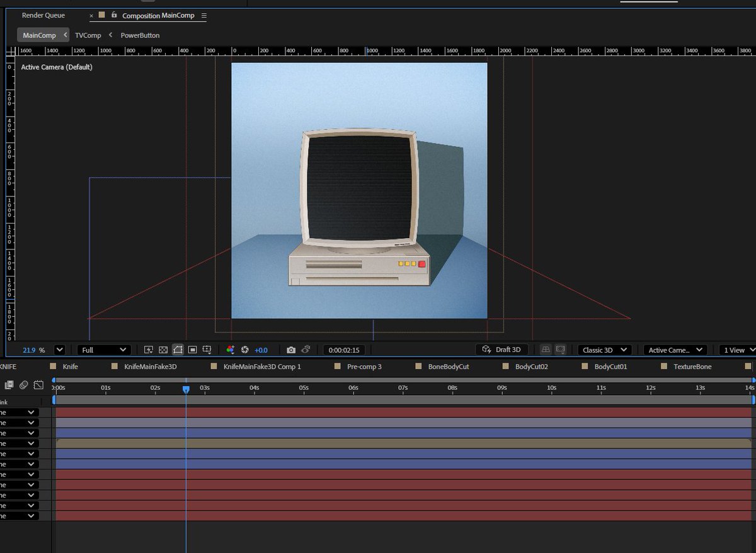Viewport: 756px width, 553px height.
Task: Select MainComp in the comp breadcrumb
Action: 40,35
